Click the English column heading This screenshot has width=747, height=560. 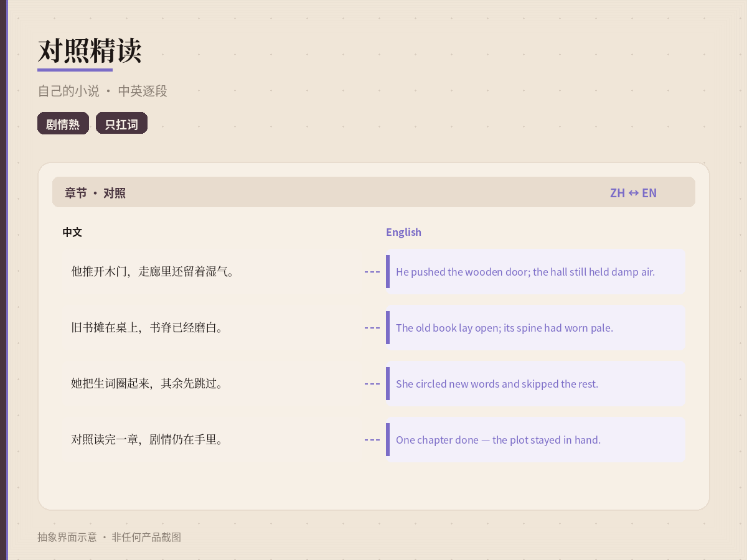pyautogui.click(x=403, y=232)
